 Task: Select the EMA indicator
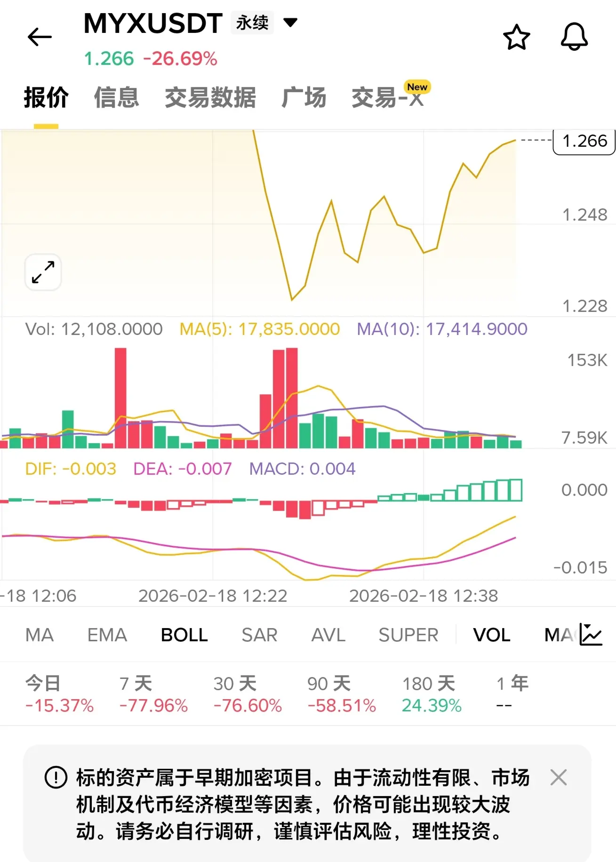(107, 635)
